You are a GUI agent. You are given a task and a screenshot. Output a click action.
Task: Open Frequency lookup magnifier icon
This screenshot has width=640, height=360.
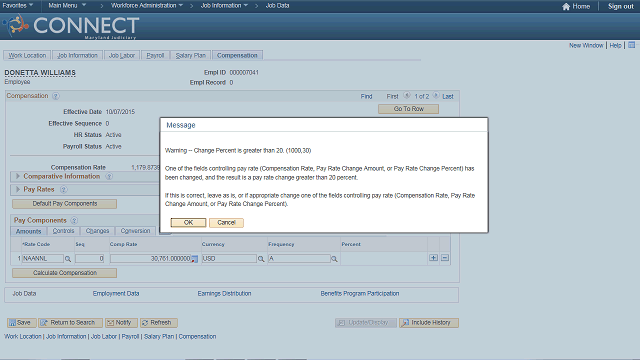click(x=334, y=259)
